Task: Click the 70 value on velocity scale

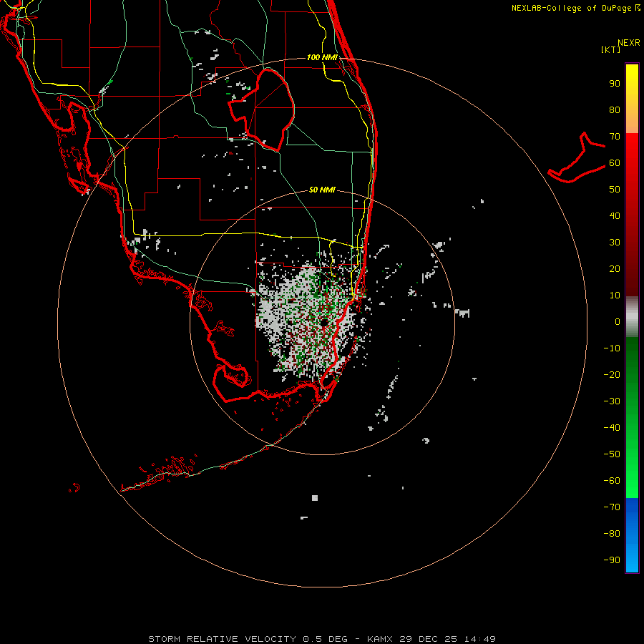Action: click(x=615, y=137)
